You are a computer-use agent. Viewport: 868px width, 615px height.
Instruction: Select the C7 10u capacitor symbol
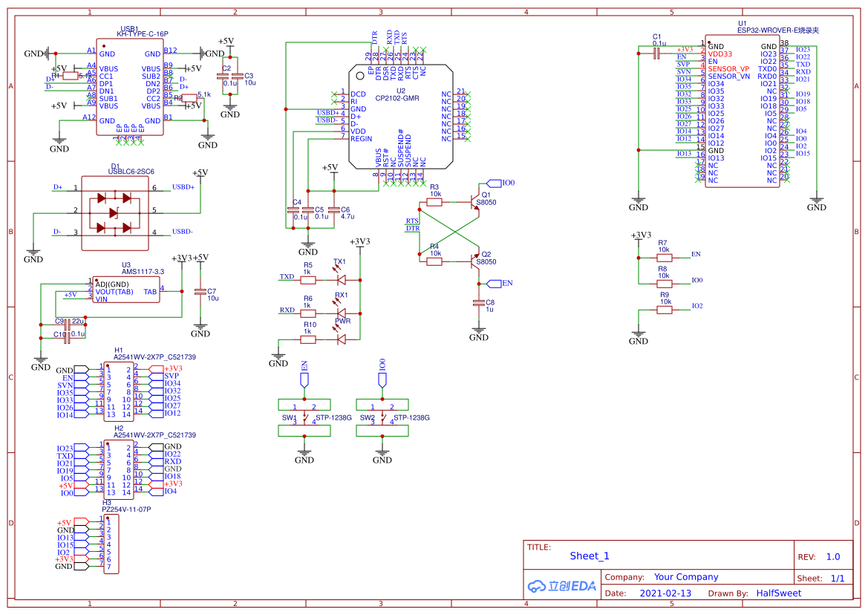coord(200,291)
